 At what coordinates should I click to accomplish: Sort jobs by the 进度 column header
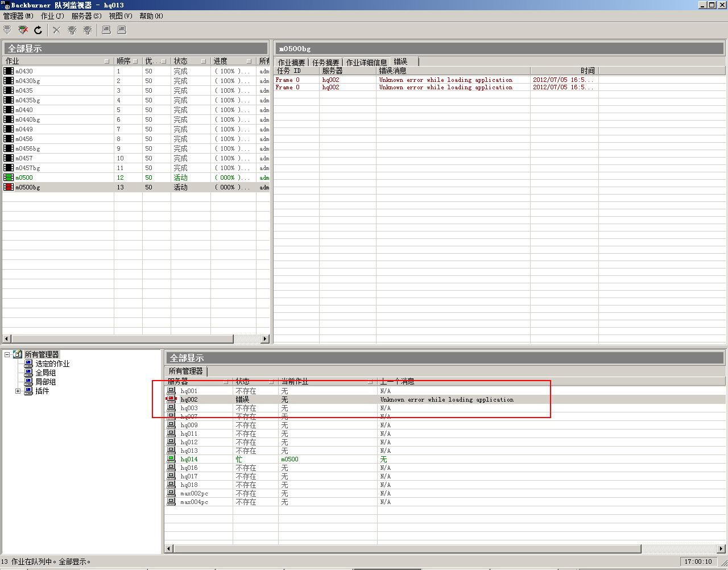(x=233, y=61)
